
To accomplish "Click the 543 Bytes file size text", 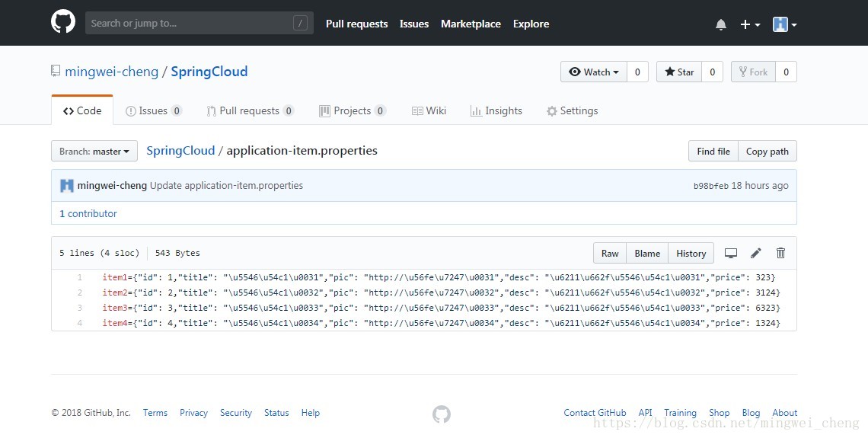I will coord(177,253).
